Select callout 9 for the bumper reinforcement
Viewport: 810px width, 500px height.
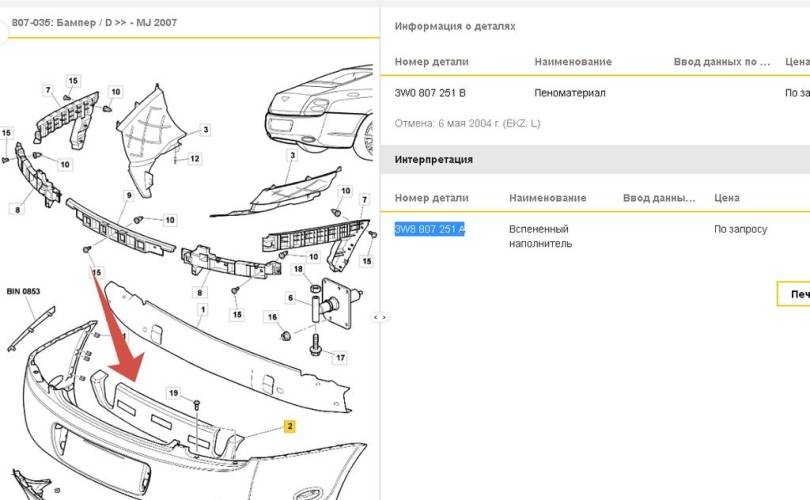coord(129,195)
